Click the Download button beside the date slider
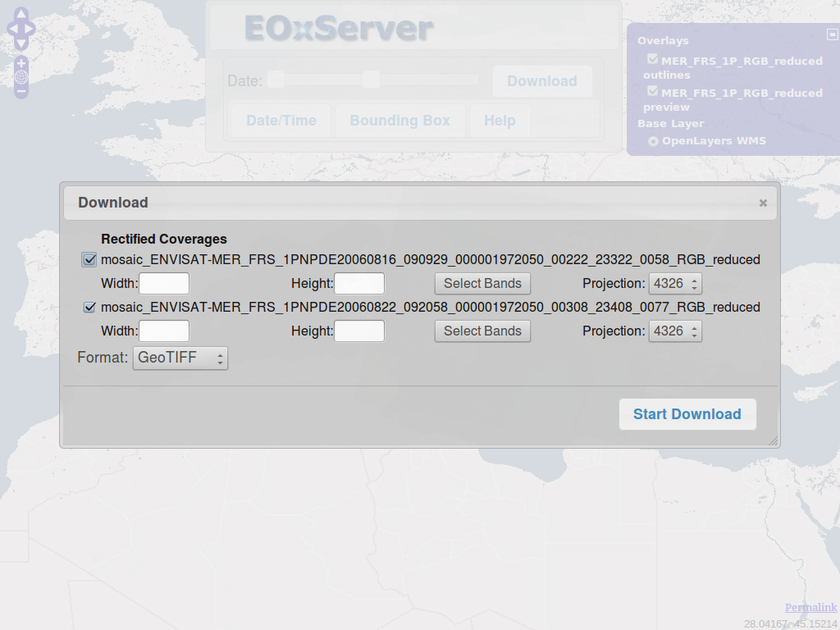The image size is (840, 630). (x=542, y=81)
